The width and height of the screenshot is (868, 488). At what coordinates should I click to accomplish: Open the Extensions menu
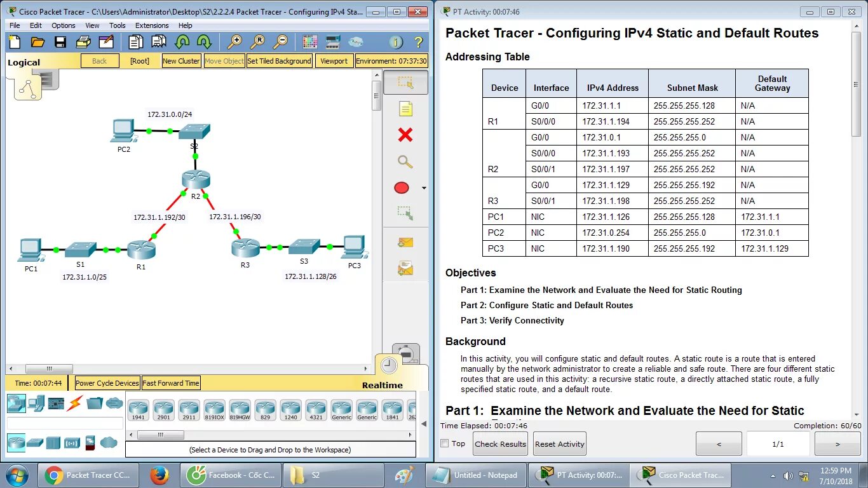tap(152, 25)
